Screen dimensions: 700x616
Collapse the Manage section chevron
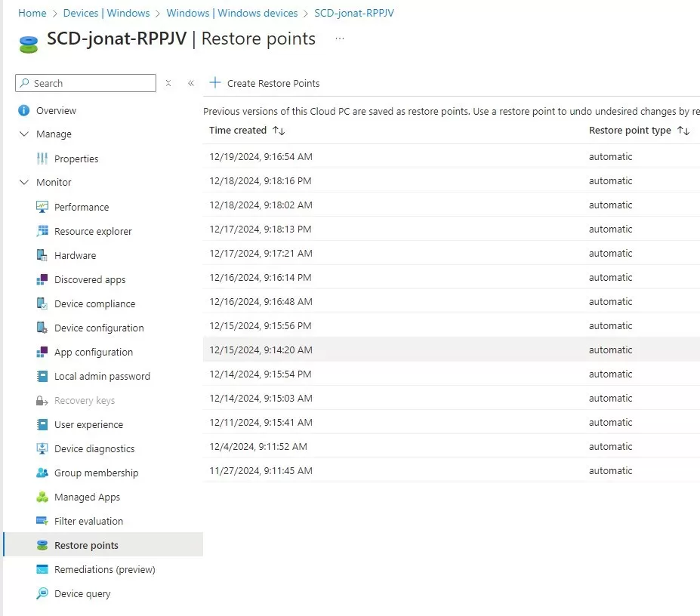(x=25, y=134)
